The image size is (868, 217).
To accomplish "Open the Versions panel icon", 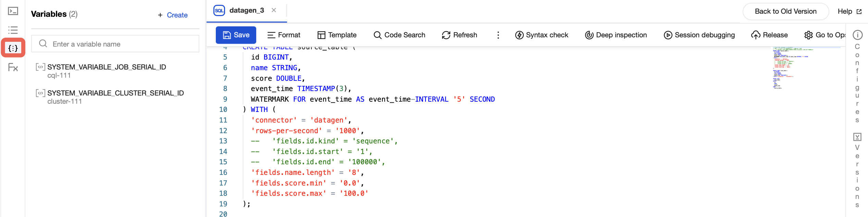I will [857, 137].
